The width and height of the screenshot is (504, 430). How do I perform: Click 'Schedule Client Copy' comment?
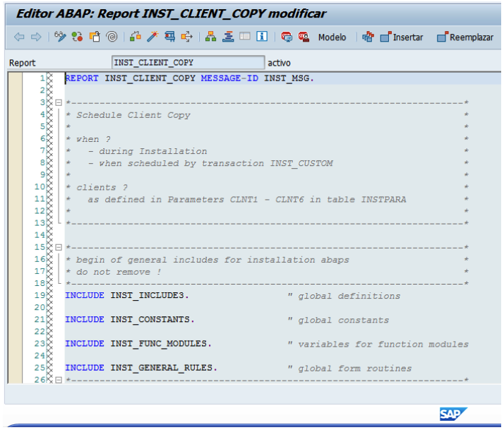(x=133, y=115)
